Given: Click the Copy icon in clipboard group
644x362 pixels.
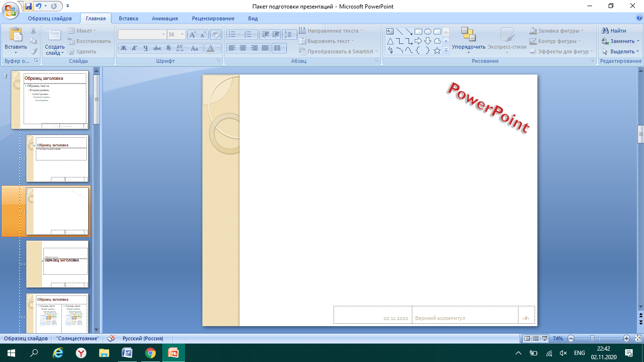Looking at the screenshot, I should coord(33,41).
